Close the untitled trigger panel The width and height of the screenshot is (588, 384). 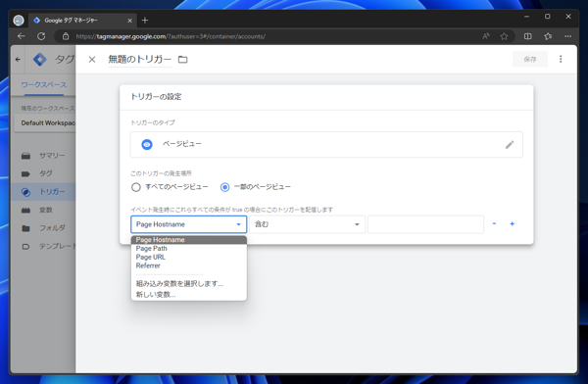(92, 59)
